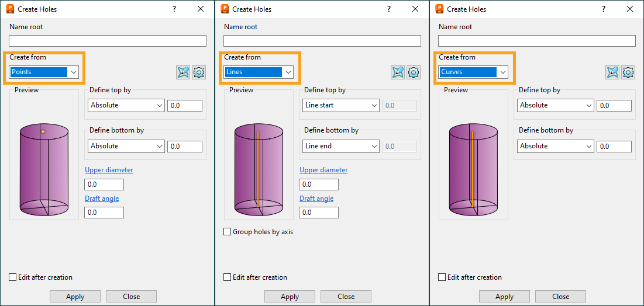
Task: Open the Create from dropdown showing Curves
Action: pyautogui.click(x=474, y=72)
